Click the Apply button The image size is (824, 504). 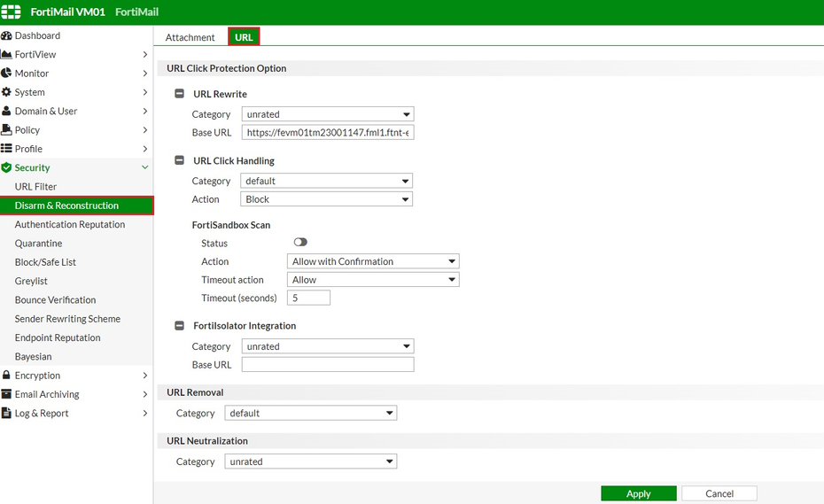click(x=639, y=493)
